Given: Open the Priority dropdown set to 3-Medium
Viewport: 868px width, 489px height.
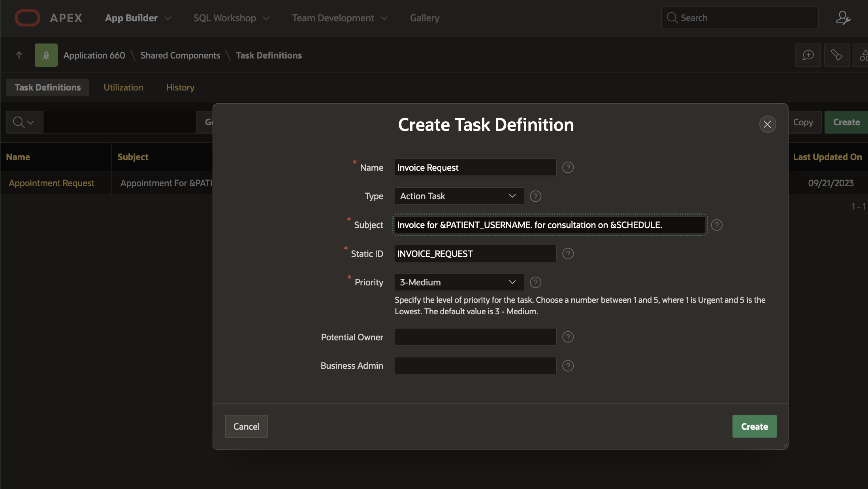Looking at the screenshot, I should click(x=459, y=282).
